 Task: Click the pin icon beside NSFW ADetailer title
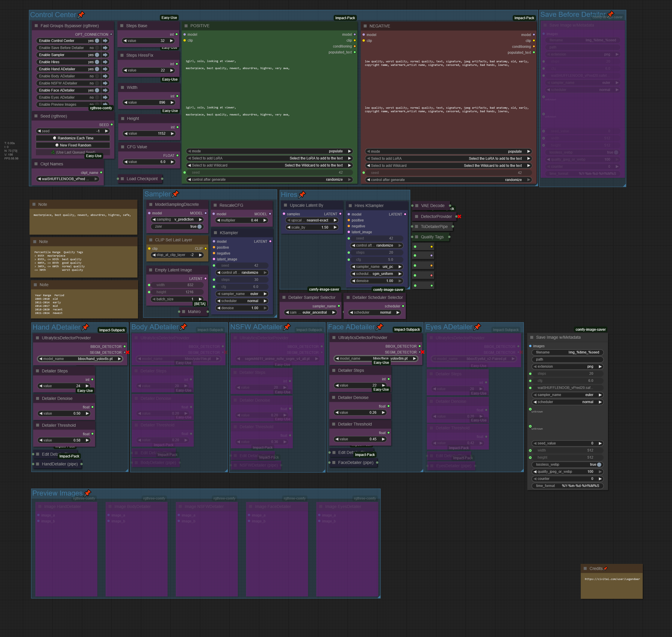coord(287,327)
